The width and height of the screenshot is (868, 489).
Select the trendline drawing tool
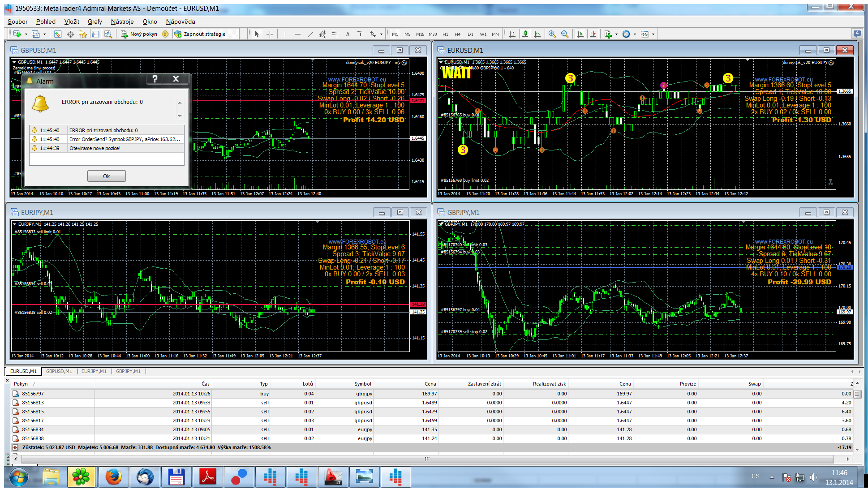[x=310, y=34]
